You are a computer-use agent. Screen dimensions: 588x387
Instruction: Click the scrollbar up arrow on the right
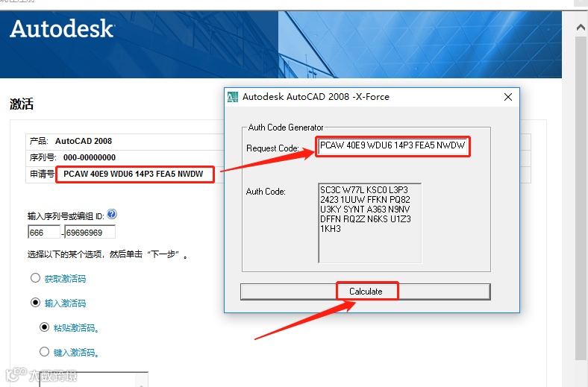click(x=581, y=28)
